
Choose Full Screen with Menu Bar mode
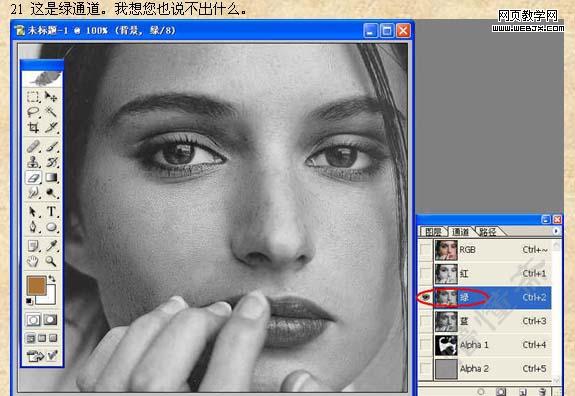click(x=42, y=338)
